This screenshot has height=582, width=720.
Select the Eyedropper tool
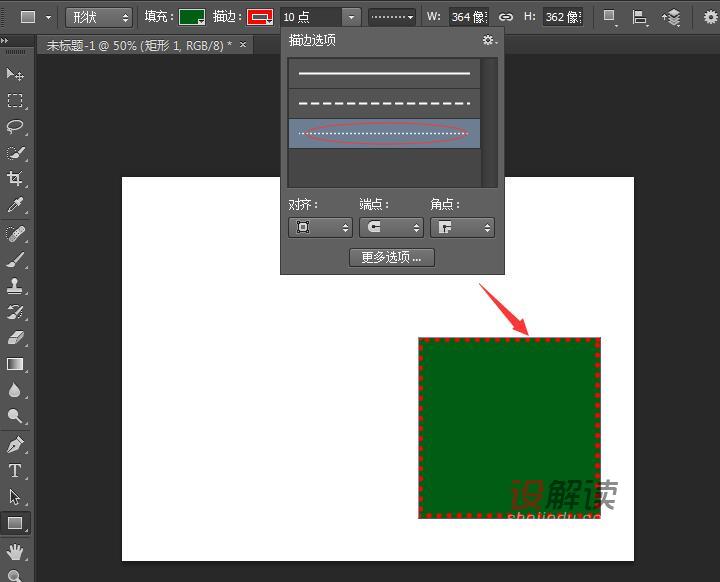pos(15,205)
